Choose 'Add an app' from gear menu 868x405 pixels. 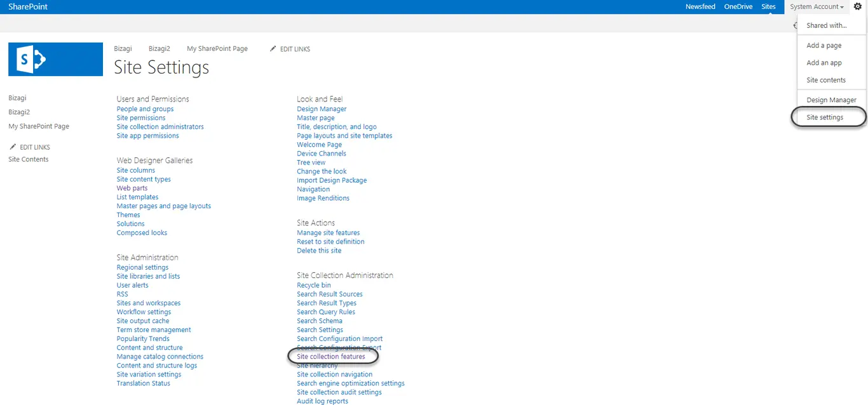tap(824, 63)
